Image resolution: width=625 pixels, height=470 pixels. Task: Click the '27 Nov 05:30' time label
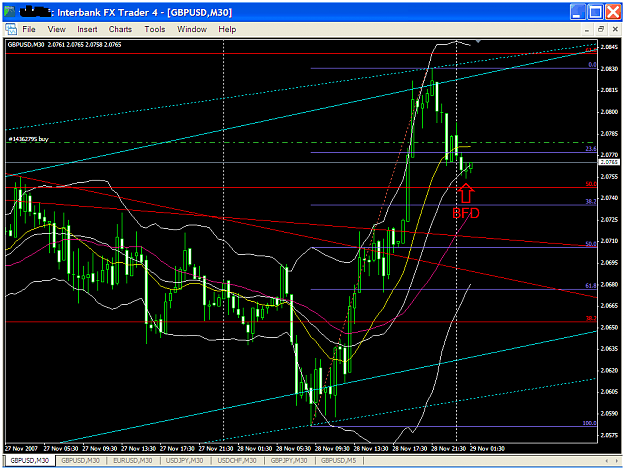61,448
